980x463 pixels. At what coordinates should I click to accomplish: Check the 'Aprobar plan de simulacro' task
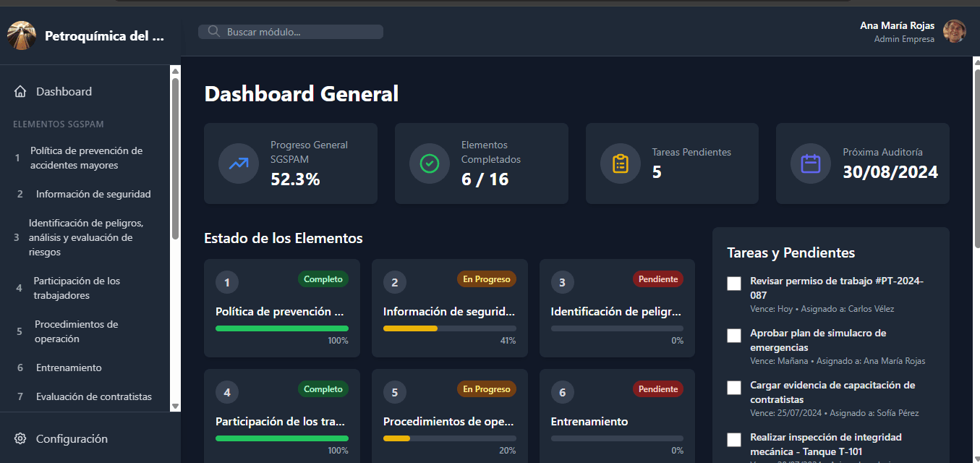[x=734, y=336]
